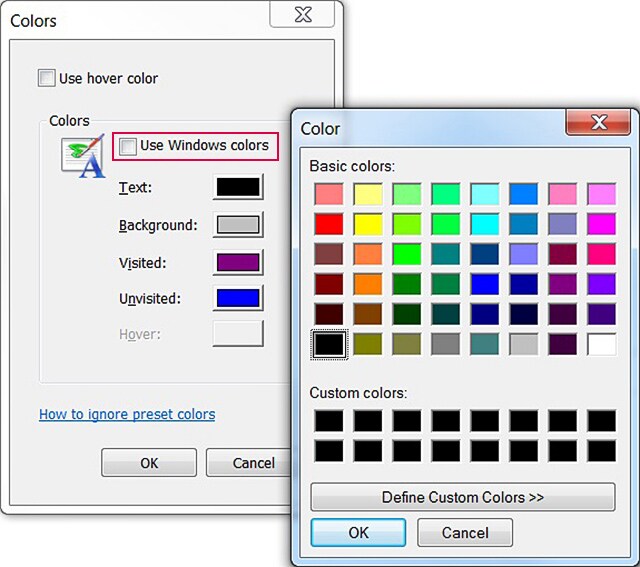This screenshot has height=567, width=640.
Task: Pick the pure green swatch in the third row
Action: coord(407,254)
